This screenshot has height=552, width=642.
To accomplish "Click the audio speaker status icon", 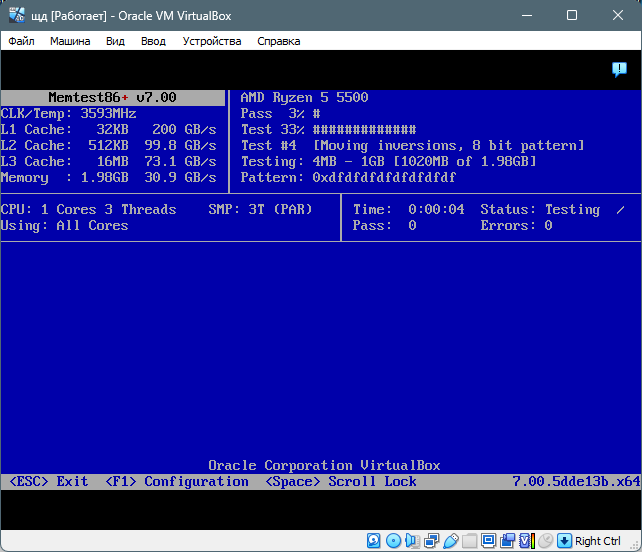I will [412, 541].
